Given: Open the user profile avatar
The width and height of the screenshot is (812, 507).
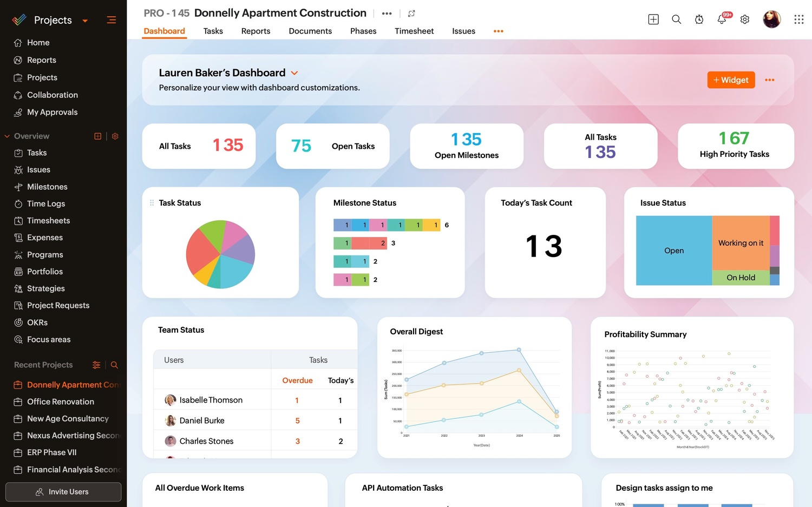Looking at the screenshot, I should pyautogui.click(x=771, y=19).
